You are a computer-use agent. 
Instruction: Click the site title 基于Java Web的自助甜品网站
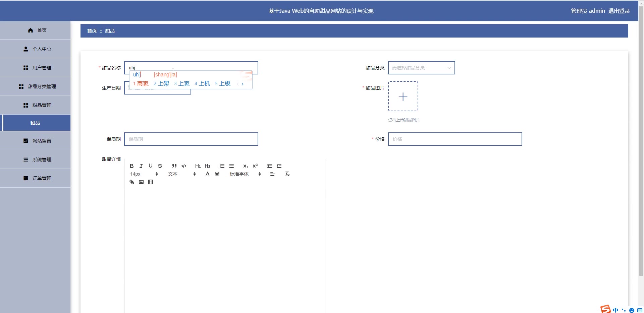coord(321,11)
